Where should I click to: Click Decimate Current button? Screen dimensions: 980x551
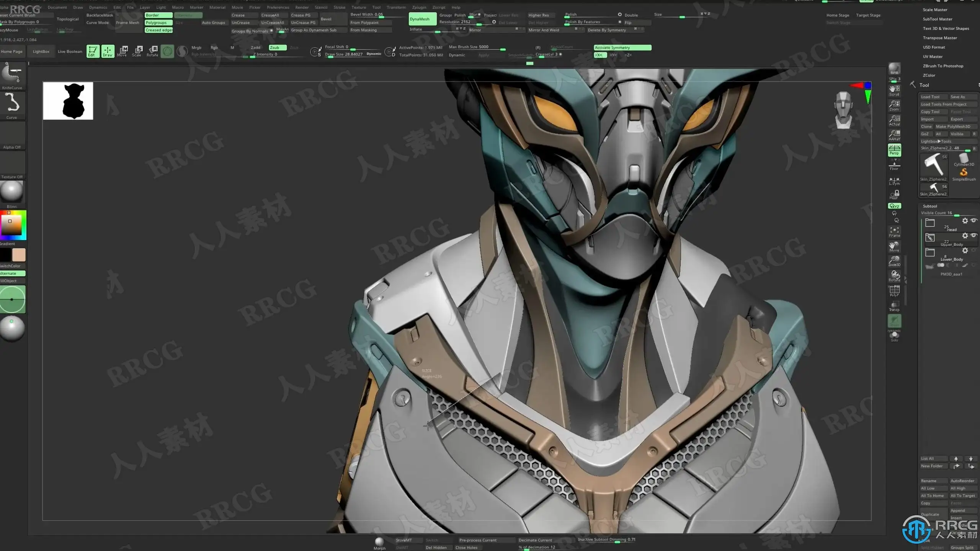pos(545,540)
